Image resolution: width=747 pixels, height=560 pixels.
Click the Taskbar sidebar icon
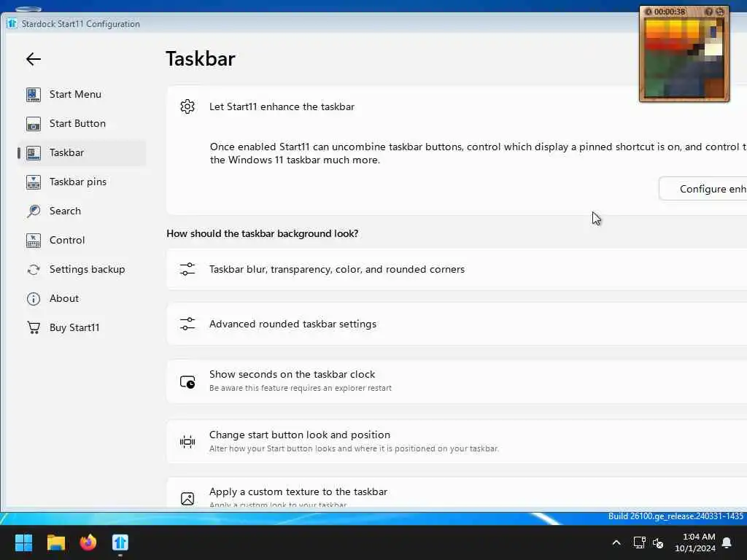[34, 153]
